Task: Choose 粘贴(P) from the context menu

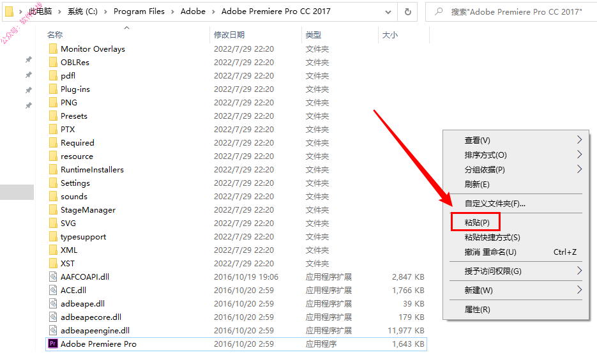Action: tap(477, 222)
